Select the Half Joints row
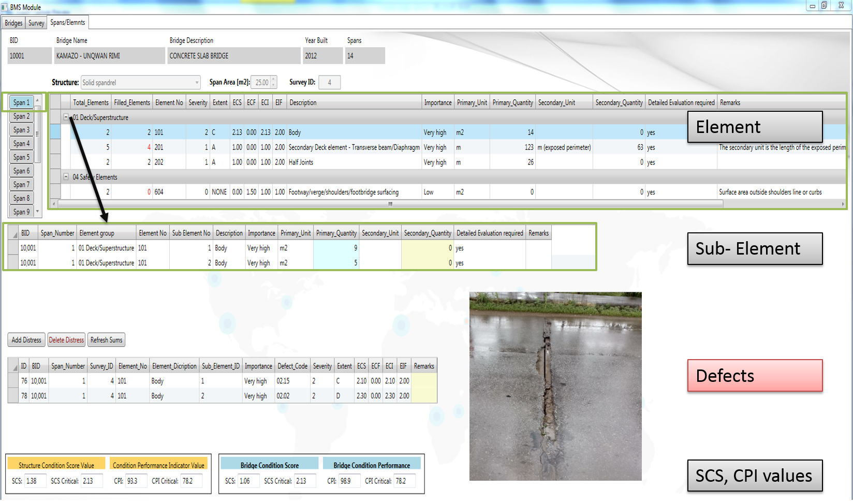 [448, 162]
